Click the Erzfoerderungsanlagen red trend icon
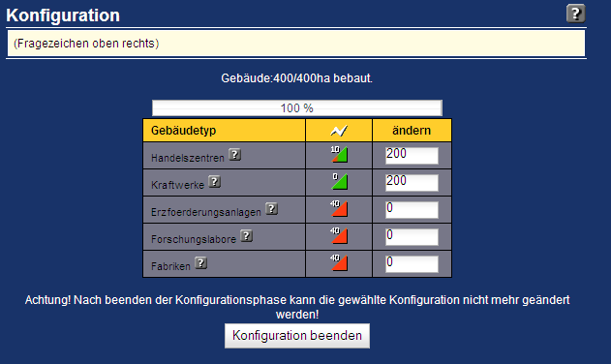The image size is (611, 364). tap(339, 208)
